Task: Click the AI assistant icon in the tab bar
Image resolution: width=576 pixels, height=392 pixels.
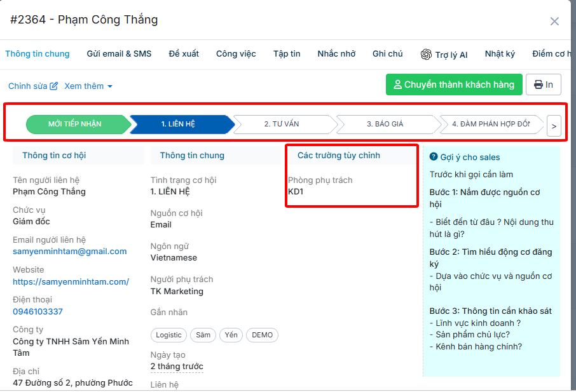Action: (x=426, y=55)
